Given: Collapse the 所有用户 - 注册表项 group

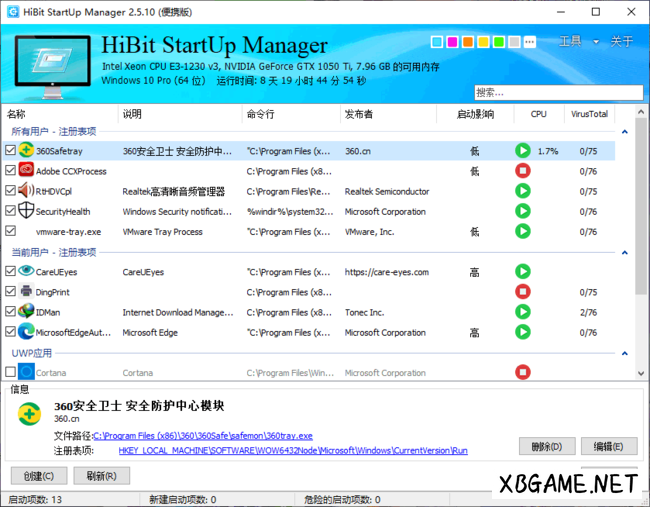Looking at the screenshot, I should 625,132.
